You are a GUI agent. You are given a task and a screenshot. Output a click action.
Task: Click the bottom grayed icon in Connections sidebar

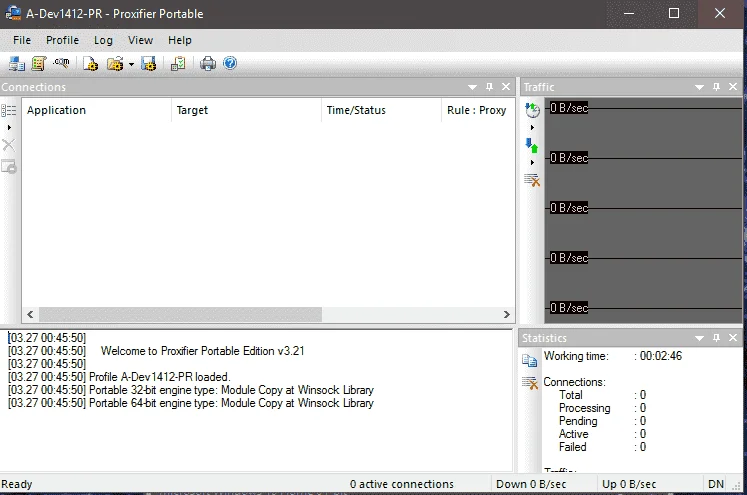click(x=9, y=167)
